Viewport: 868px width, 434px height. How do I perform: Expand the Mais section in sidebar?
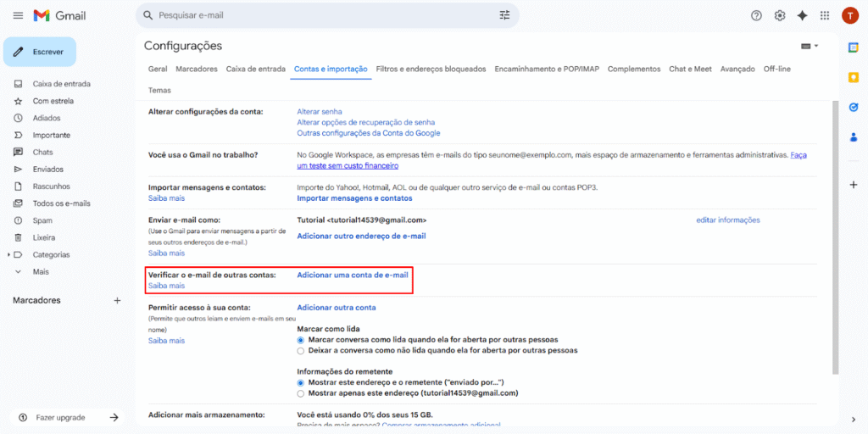pyautogui.click(x=19, y=271)
